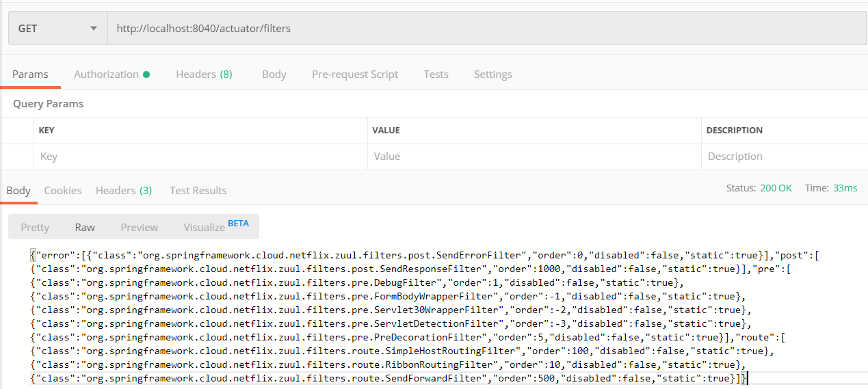Click the Servlet30WrapperFilter line in response
This screenshot has width=868, height=389.
click(x=391, y=310)
